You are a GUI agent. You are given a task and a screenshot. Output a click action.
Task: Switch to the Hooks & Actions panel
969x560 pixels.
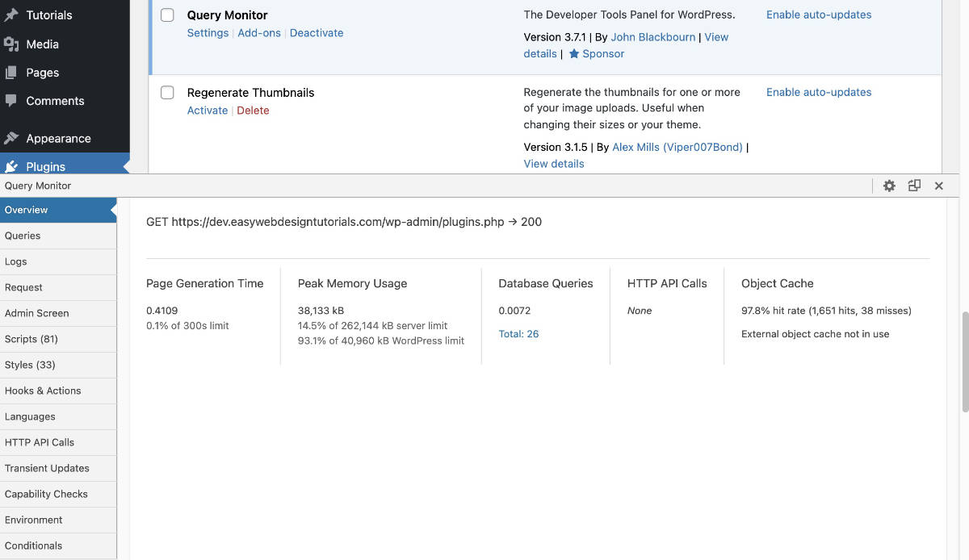pyautogui.click(x=43, y=391)
